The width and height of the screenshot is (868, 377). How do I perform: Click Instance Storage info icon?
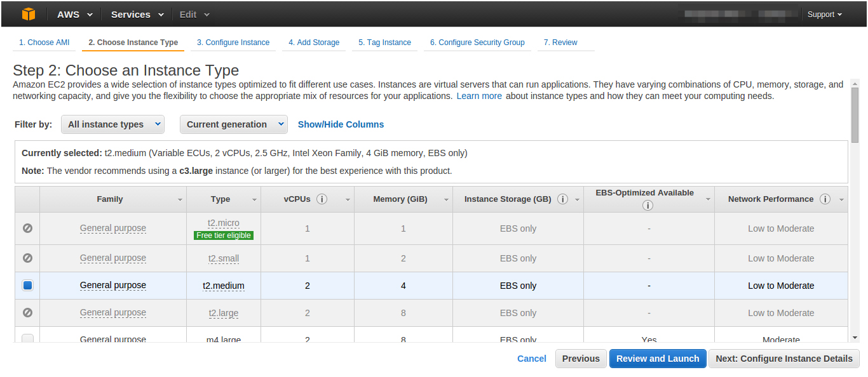point(562,199)
